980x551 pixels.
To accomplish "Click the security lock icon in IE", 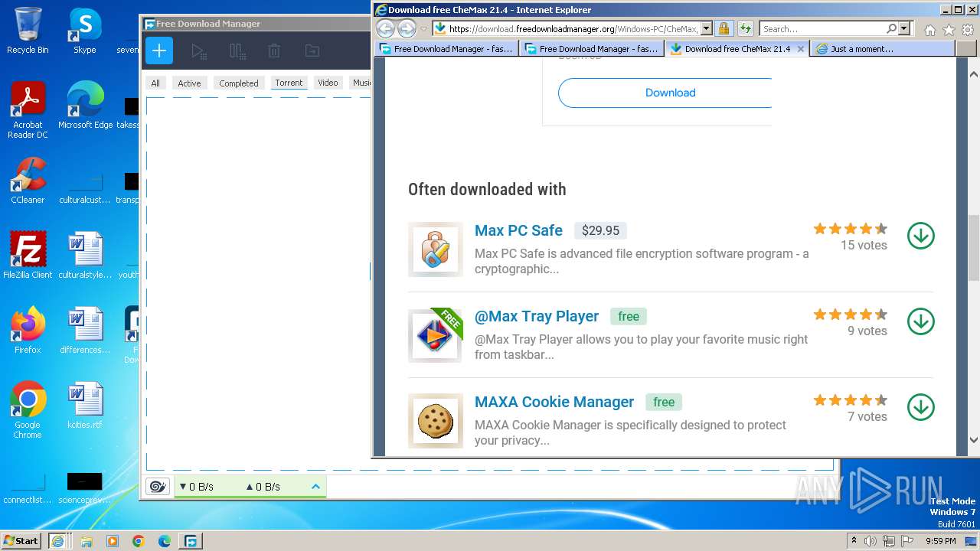I will point(724,29).
